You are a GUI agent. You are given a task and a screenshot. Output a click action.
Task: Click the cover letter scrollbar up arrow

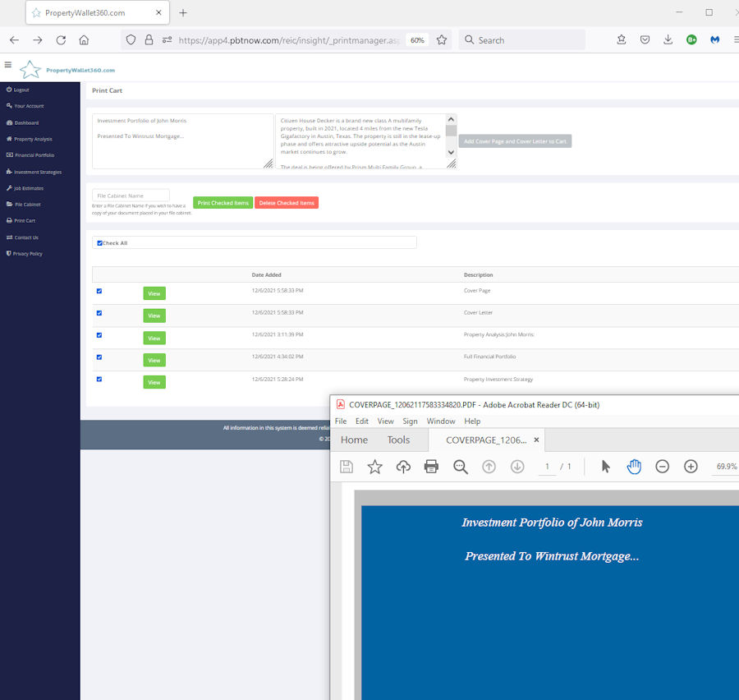click(451, 119)
